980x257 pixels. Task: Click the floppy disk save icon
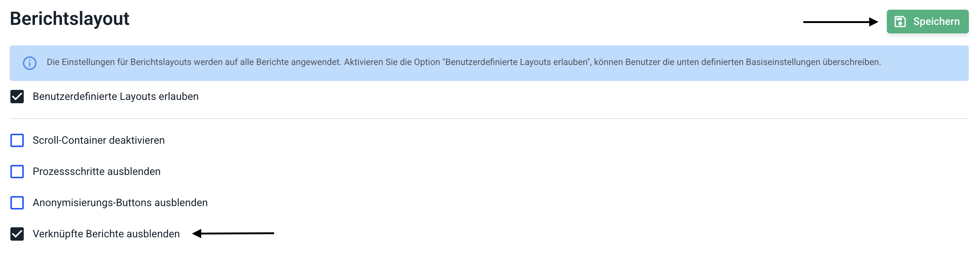(900, 22)
